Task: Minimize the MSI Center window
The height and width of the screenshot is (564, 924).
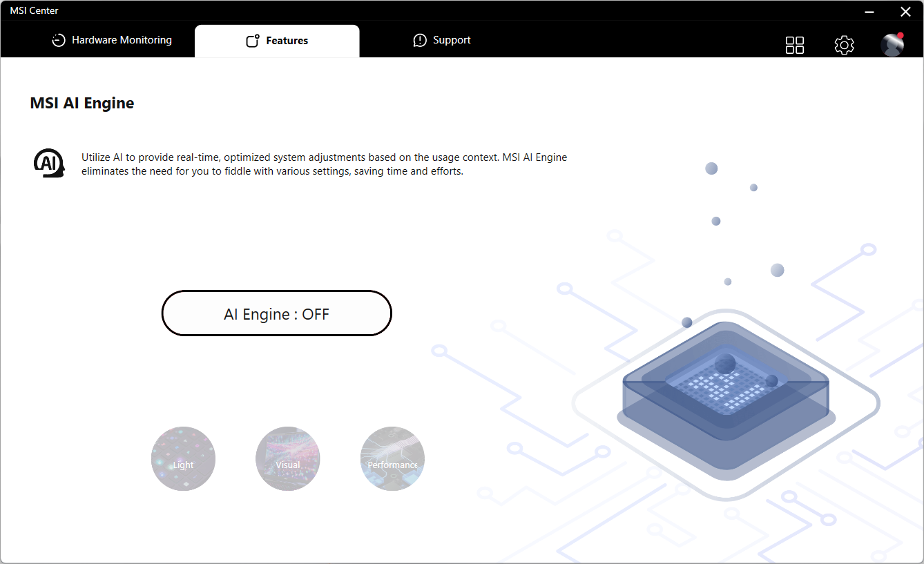Action: tap(869, 12)
